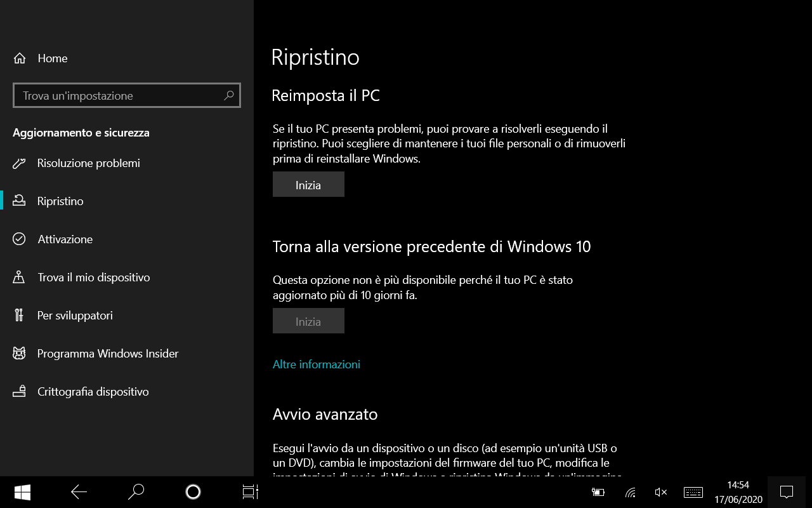Open Per sviluppatori settings
This screenshot has width=812, height=508.
[127, 316]
